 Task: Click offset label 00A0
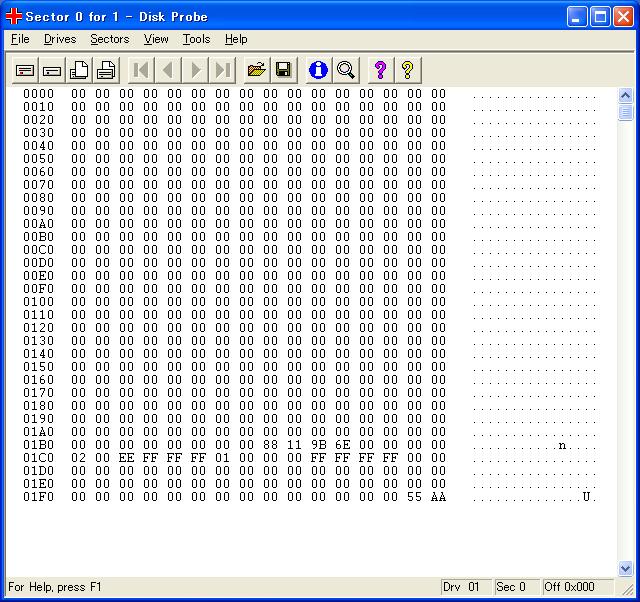(x=38, y=224)
